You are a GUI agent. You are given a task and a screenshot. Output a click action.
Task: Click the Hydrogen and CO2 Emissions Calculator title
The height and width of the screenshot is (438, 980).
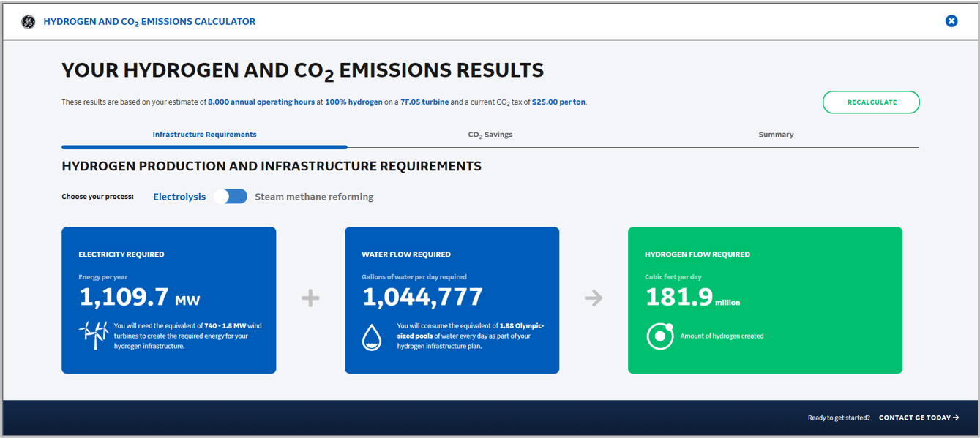tap(149, 22)
